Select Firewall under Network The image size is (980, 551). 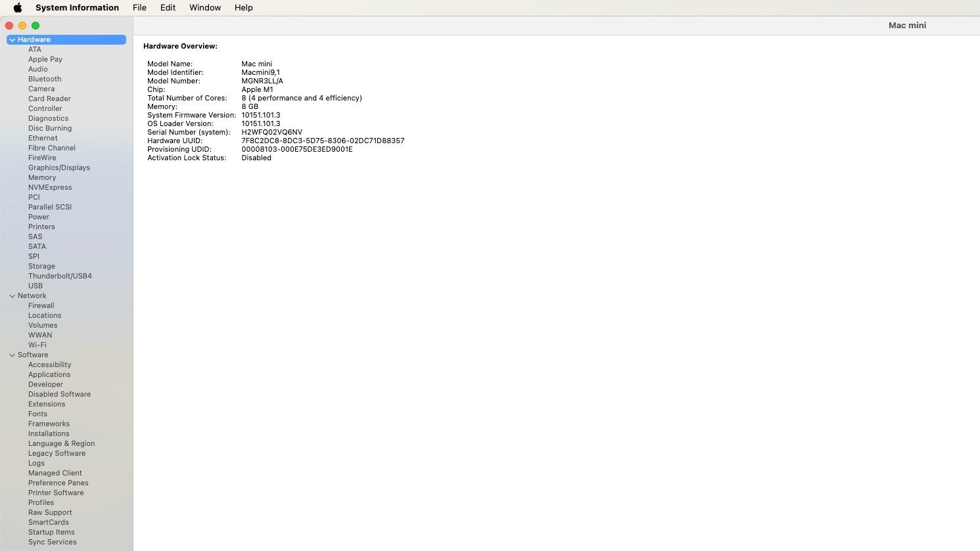coord(41,306)
